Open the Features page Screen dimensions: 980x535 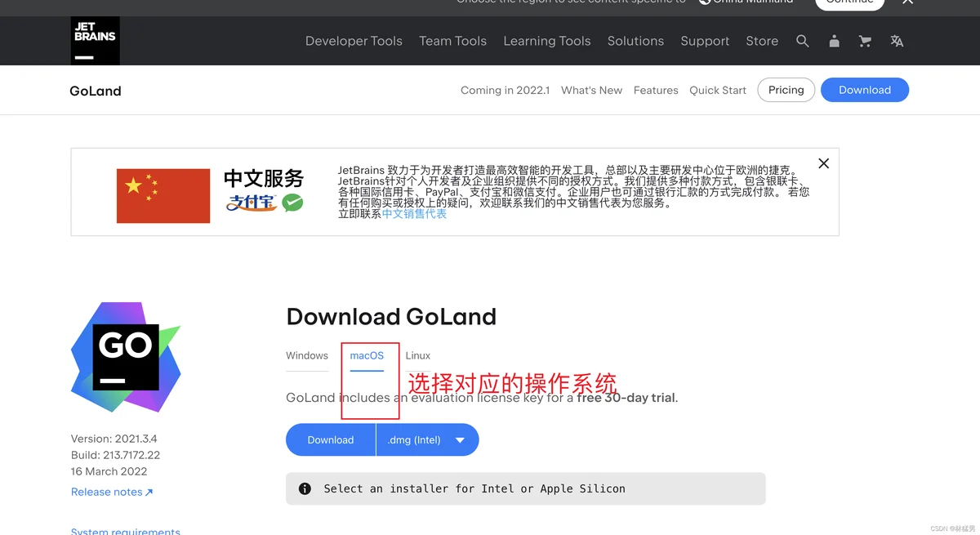point(656,90)
